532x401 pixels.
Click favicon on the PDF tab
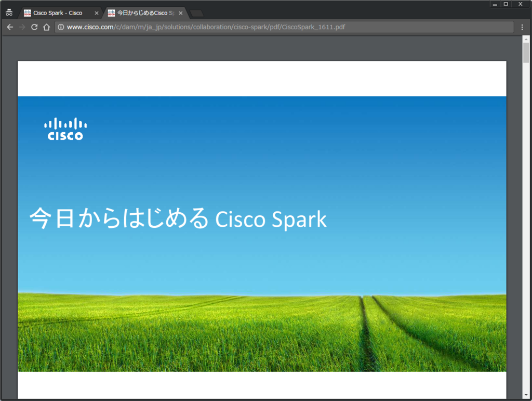point(111,13)
